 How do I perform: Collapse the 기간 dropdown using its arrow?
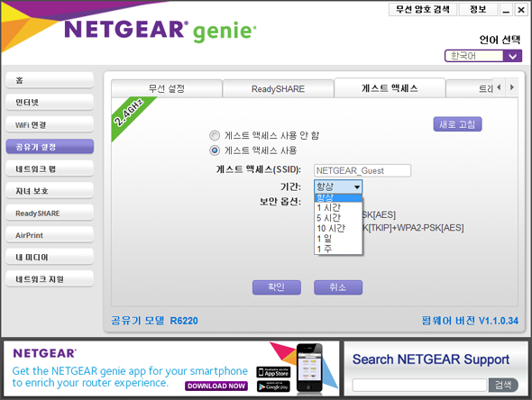tap(357, 186)
